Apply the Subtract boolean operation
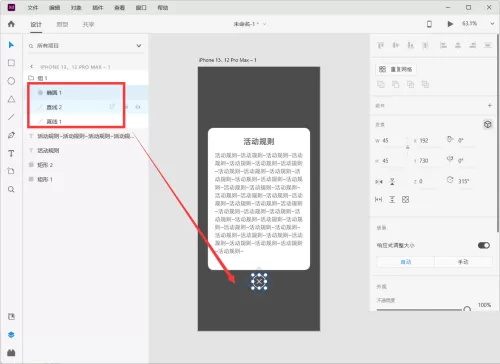Screen dimensions: 500x364 coord(396,84)
